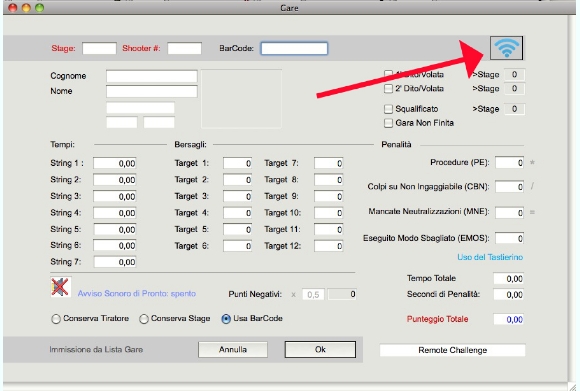580x391 pixels.
Task: Click the Target 9 score field
Action: 328,196
